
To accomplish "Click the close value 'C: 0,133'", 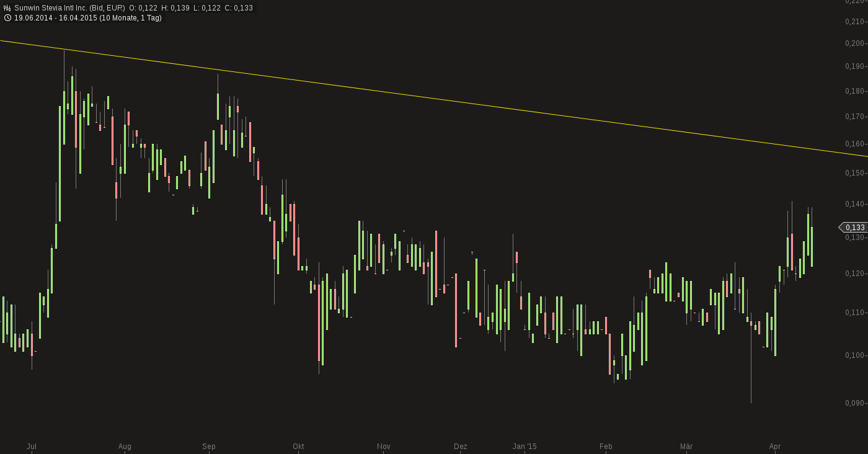I will coord(239,8).
